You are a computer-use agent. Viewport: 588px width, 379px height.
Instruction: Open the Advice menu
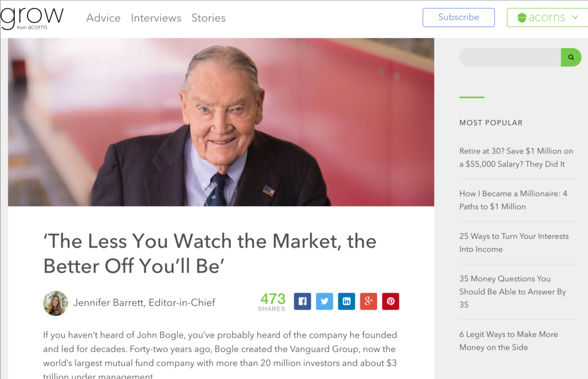tap(103, 18)
